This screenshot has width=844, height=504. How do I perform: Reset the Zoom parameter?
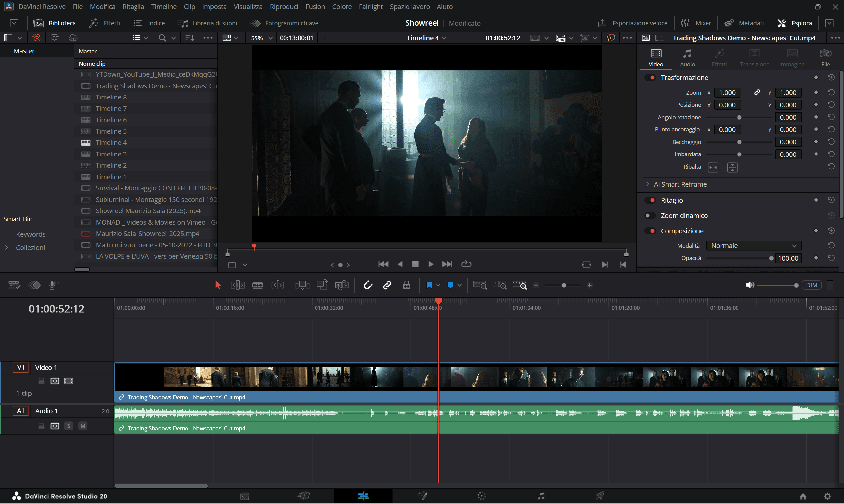[x=831, y=92]
